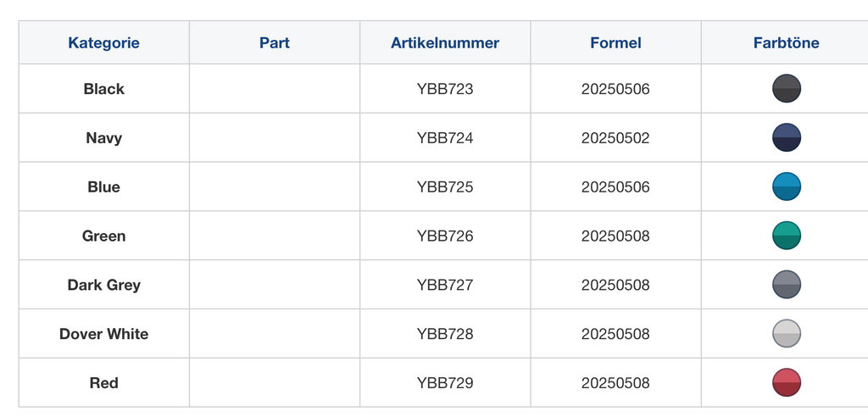Click the Dover White color swatch

click(787, 334)
